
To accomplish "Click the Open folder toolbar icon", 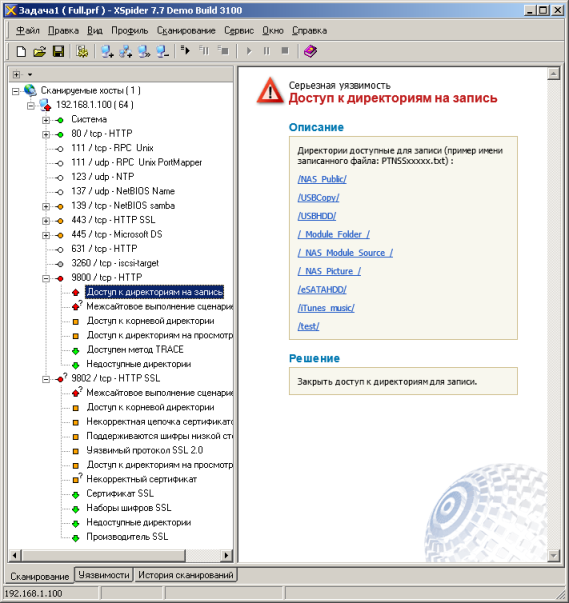I will tap(39, 51).
